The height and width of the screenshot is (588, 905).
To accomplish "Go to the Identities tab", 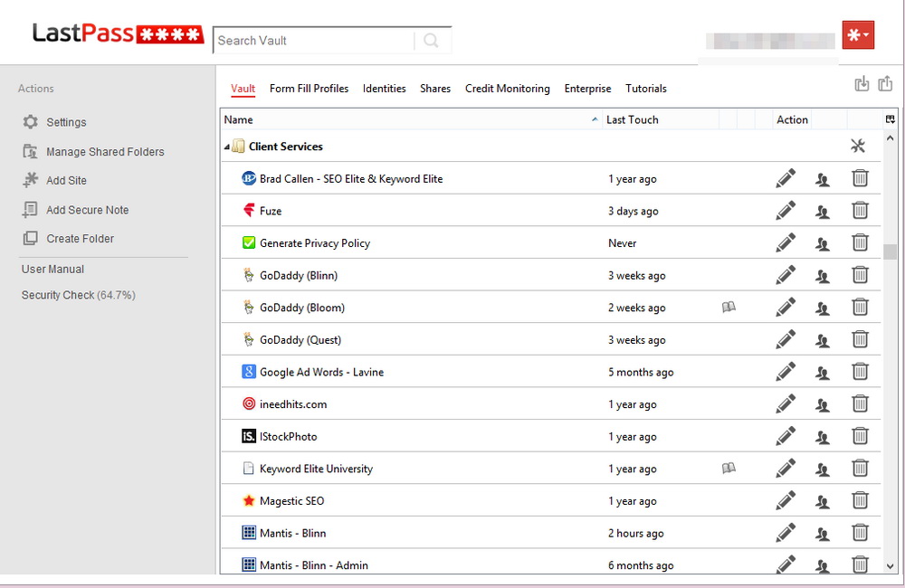I will pyautogui.click(x=385, y=89).
